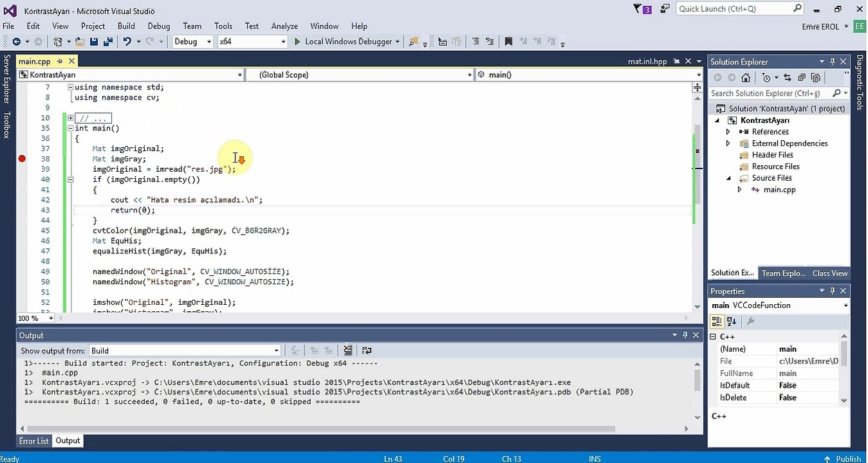Click the Quick Launch search box

(740, 9)
